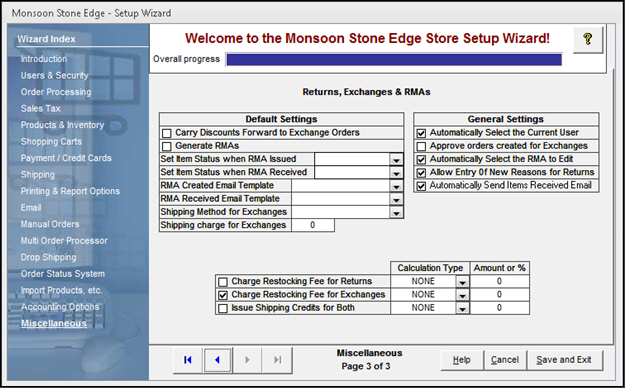Open Products & Inventory section
This screenshot has height=388, width=625.
pos(62,125)
